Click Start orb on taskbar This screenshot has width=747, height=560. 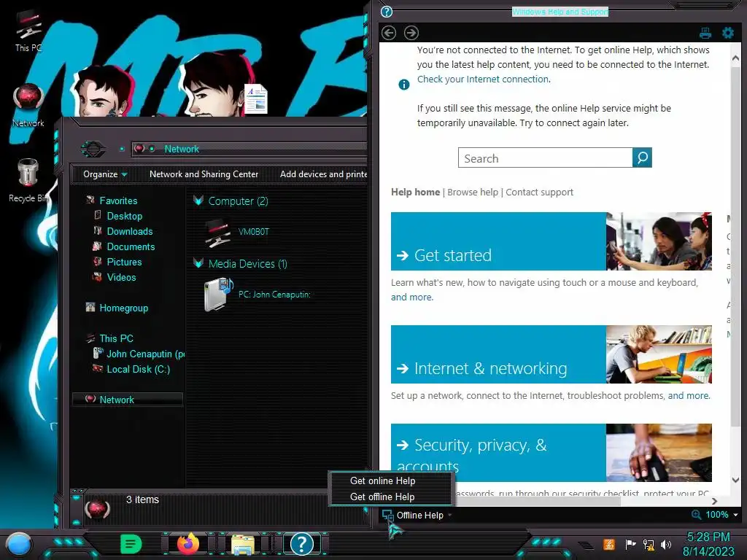[18, 544]
